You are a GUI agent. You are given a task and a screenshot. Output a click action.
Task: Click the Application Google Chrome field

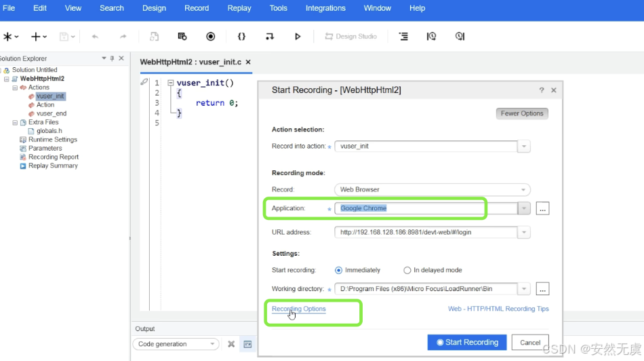coord(426,208)
